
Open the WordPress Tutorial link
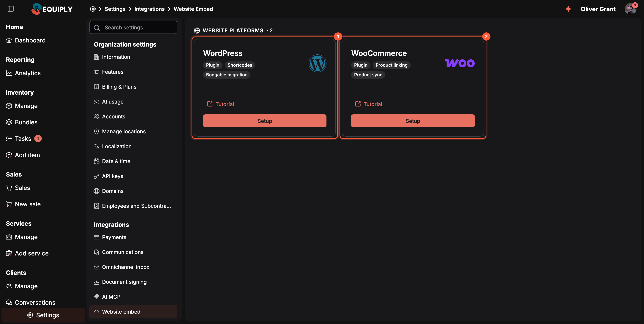[220, 104]
